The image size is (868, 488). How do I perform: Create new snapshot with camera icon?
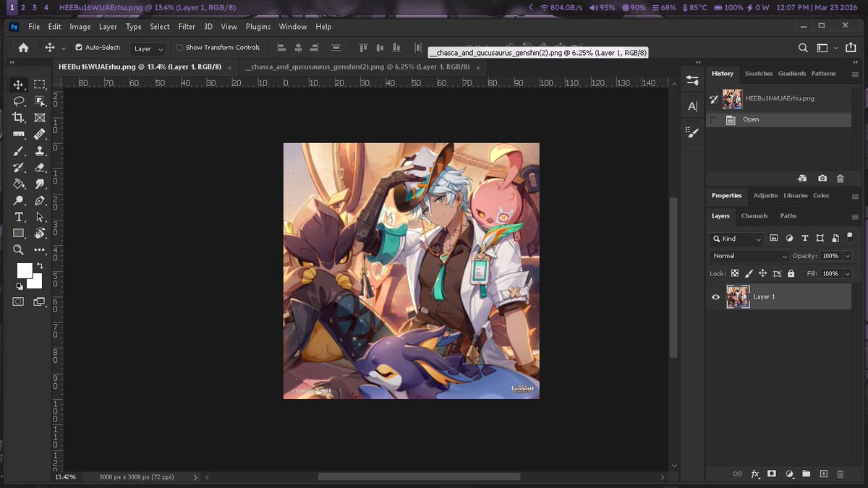822,178
